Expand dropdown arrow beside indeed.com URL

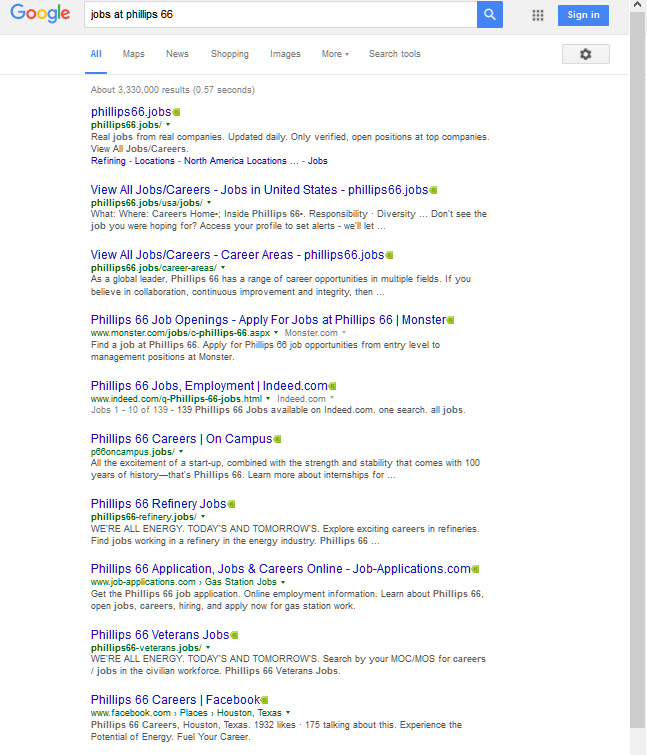coord(268,399)
